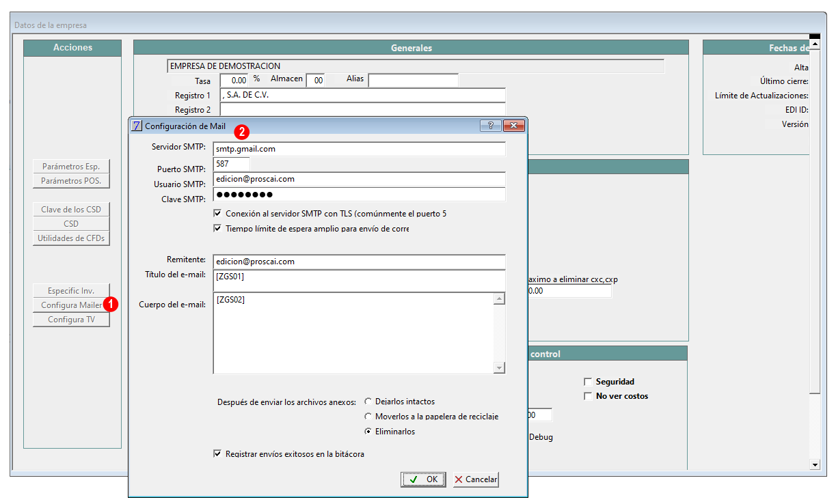Click the Título del e-mail field
This screenshot has width=836, height=504.
coord(360,281)
